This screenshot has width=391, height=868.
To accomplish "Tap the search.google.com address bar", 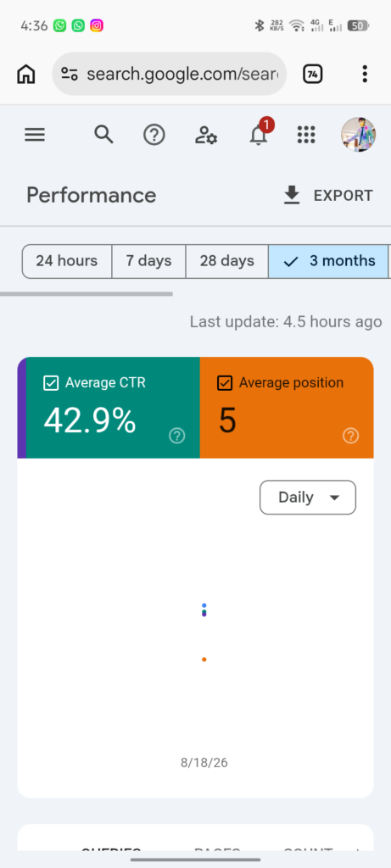I will 170,74.
